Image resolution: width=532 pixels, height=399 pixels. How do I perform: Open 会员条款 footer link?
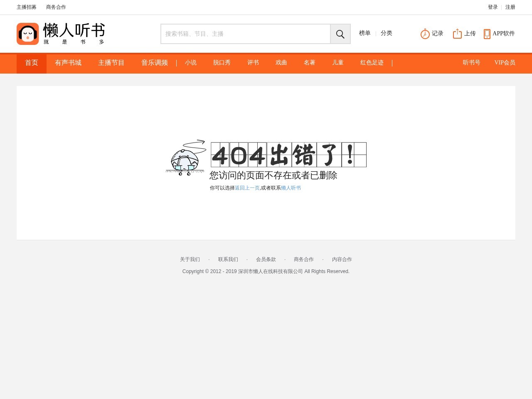coord(266,259)
